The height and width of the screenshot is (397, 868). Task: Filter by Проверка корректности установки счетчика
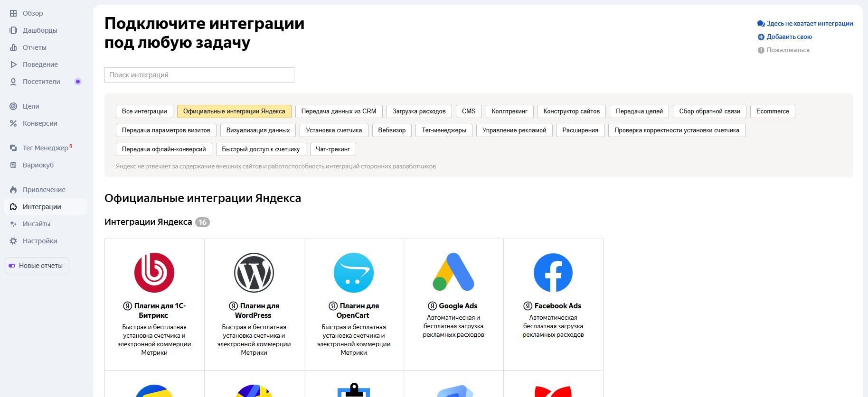(x=677, y=130)
